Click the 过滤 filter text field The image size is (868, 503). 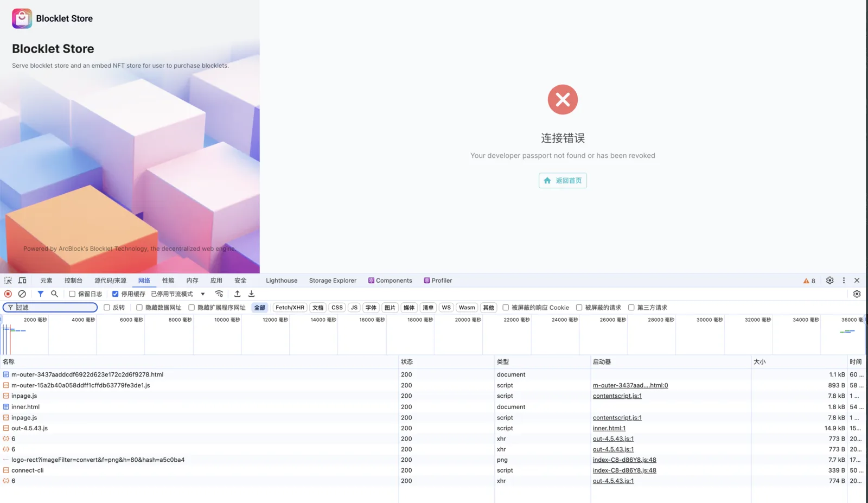[50, 308]
